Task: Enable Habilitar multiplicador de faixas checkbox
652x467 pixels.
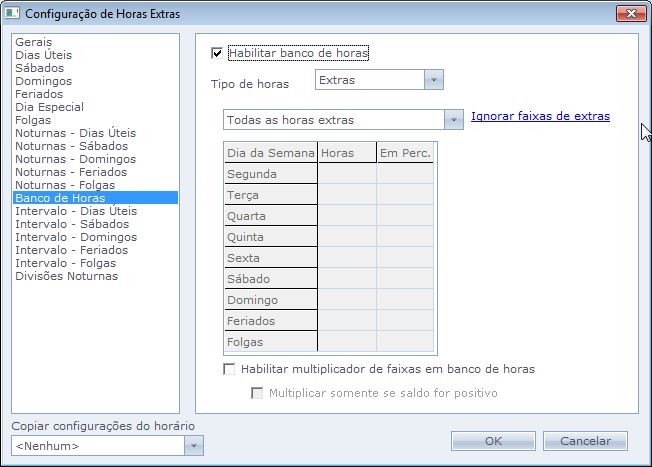Action: (x=229, y=369)
